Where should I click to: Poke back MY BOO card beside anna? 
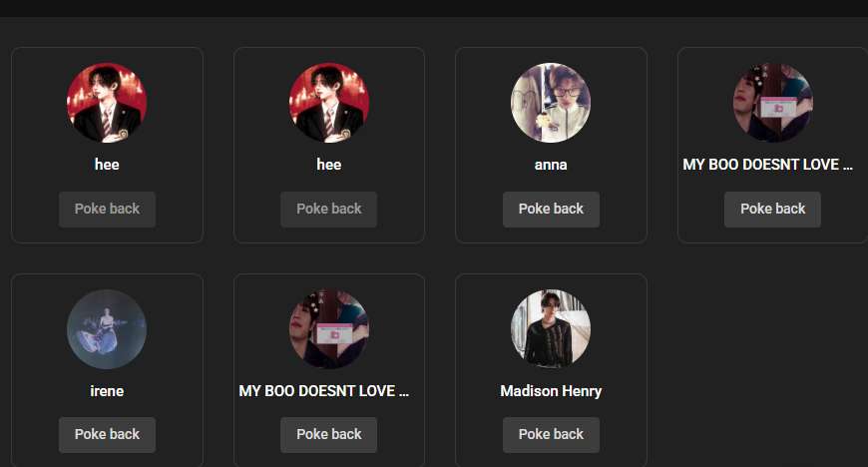772,209
